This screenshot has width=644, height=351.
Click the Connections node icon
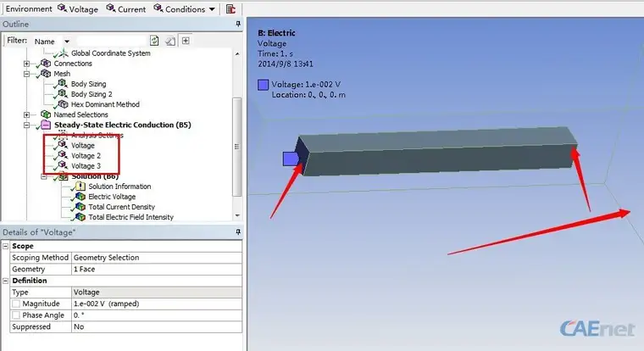click(x=46, y=64)
